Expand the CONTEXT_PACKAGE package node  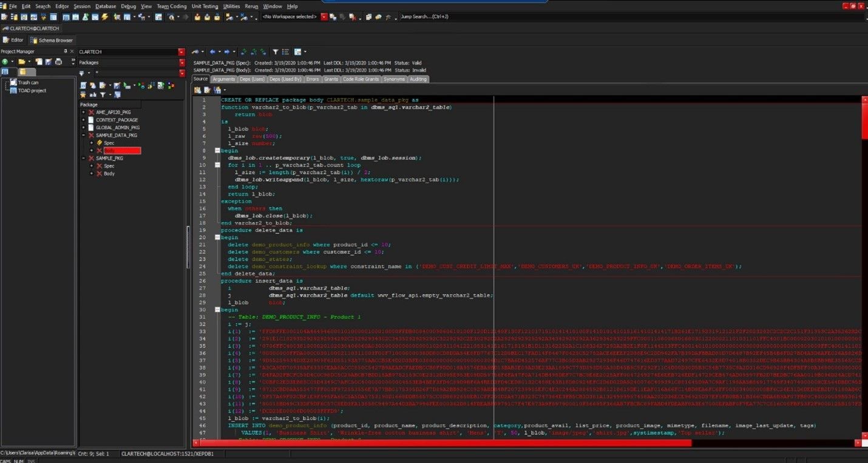83,120
